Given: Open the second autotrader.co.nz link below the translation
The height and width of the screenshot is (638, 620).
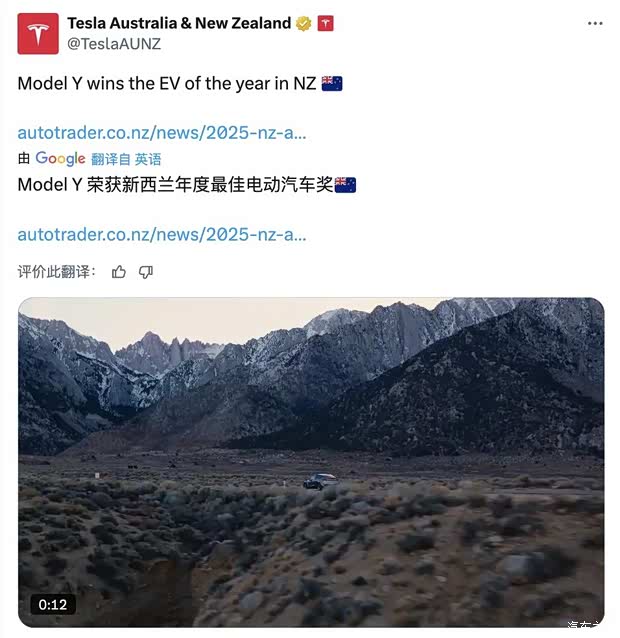Looking at the screenshot, I should coord(162,235).
